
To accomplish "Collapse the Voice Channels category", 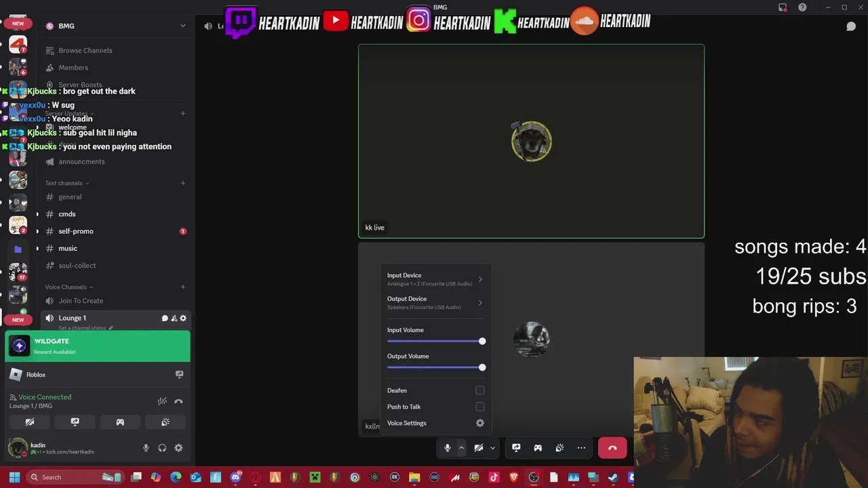I will click(x=68, y=287).
